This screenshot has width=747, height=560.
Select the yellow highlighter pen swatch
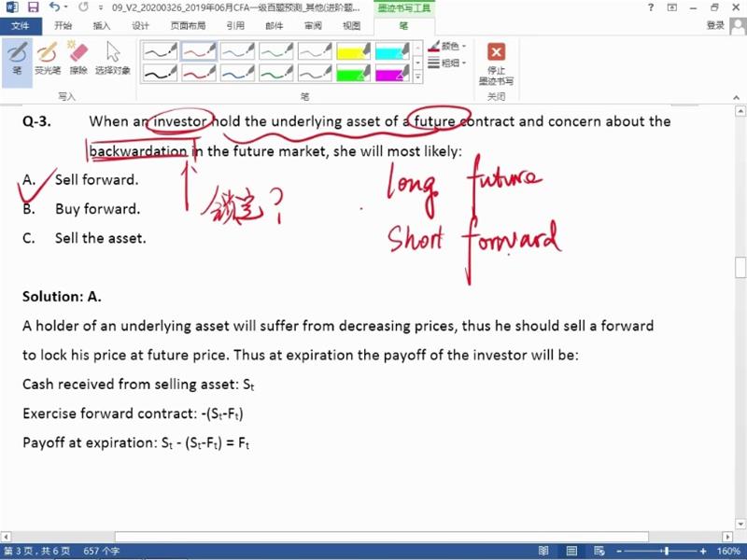(x=354, y=50)
